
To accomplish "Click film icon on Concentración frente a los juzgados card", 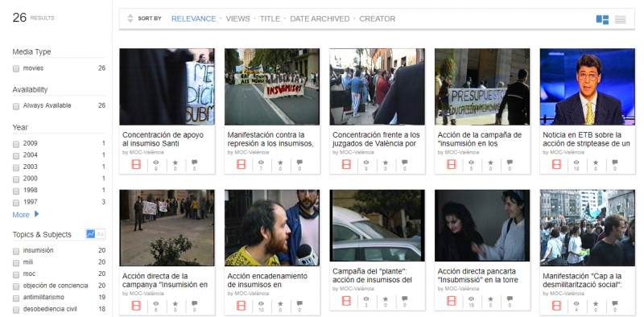I will (346, 164).
